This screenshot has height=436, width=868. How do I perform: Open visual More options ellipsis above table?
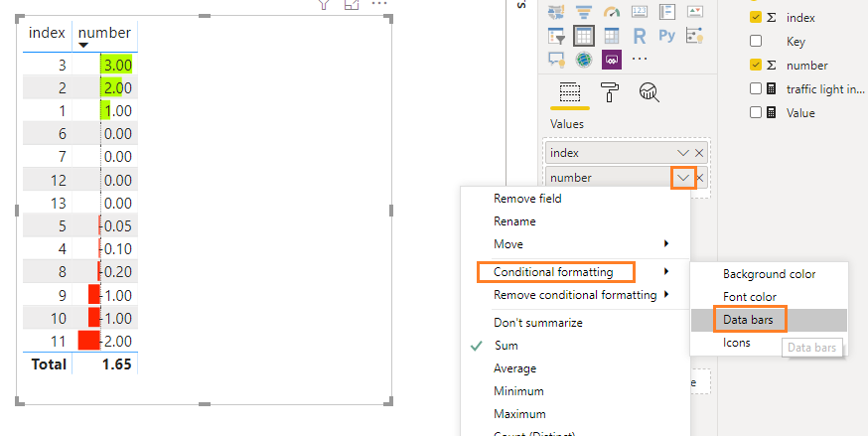[x=379, y=4]
